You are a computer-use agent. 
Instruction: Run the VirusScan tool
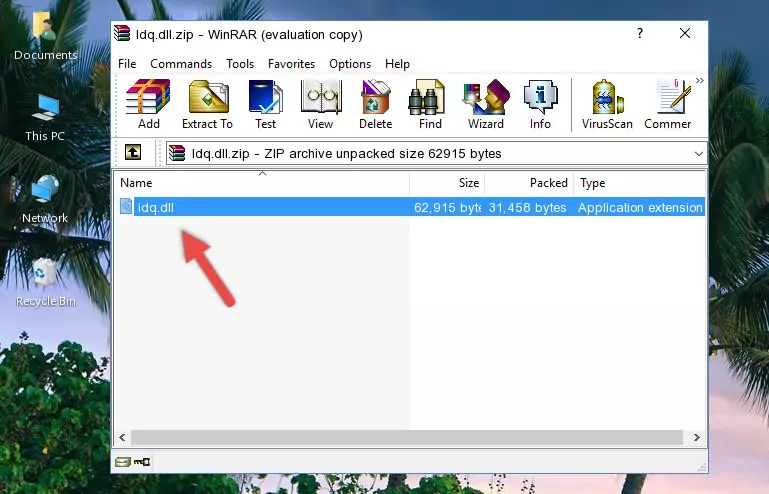607,104
